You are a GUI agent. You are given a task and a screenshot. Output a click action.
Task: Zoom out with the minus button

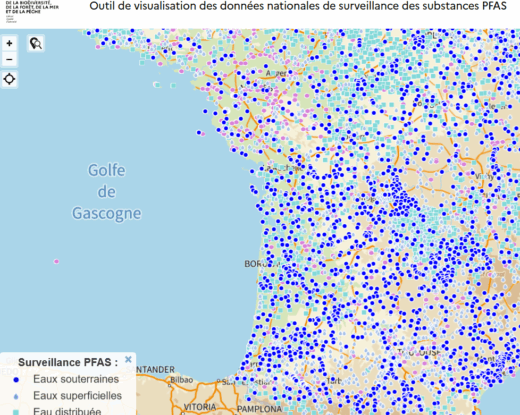click(9, 60)
